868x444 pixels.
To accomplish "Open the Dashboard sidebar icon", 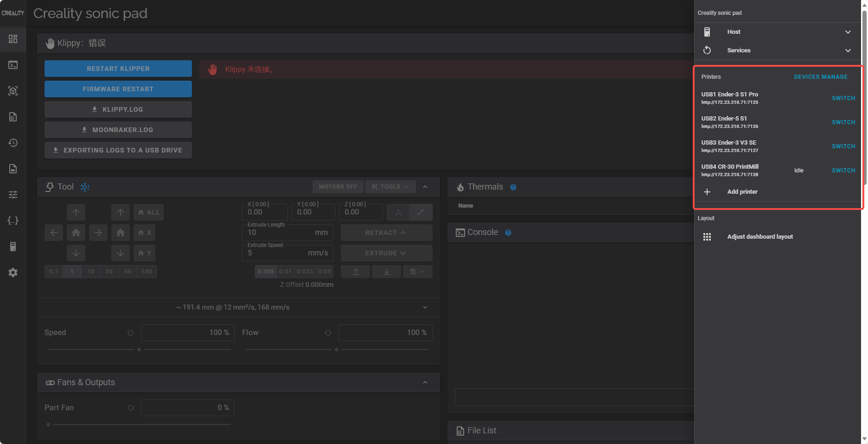I will pyautogui.click(x=13, y=39).
